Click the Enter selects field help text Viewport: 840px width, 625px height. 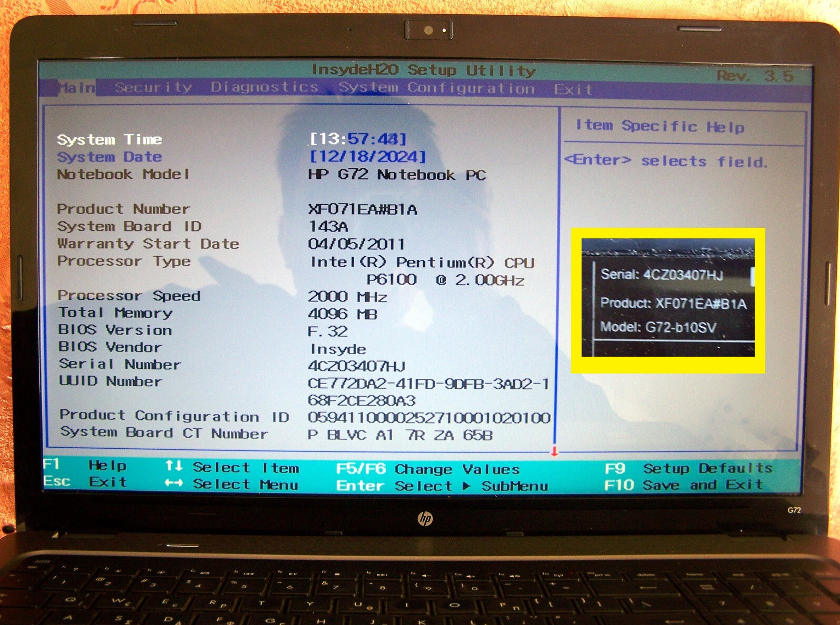pos(666,160)
